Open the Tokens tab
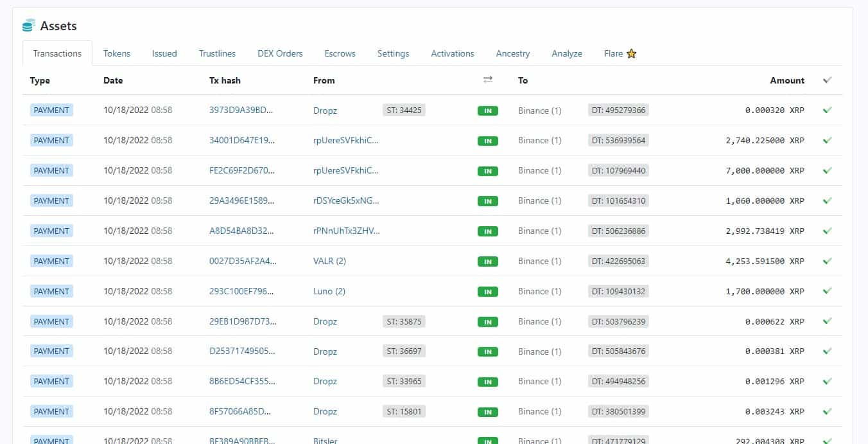868x444 pixels. point(117,53)
